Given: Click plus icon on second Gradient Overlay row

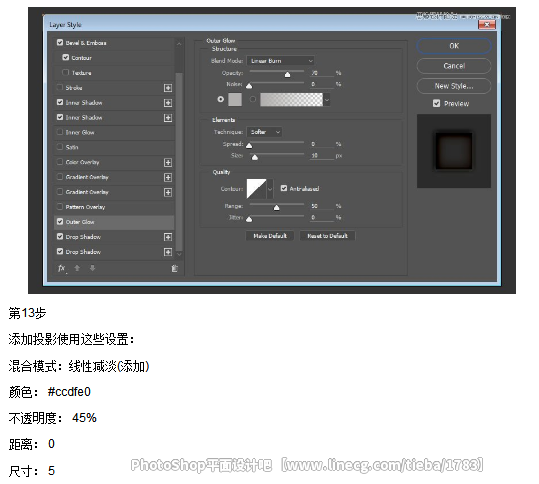Looking at the screenshot, I should 168,192.
